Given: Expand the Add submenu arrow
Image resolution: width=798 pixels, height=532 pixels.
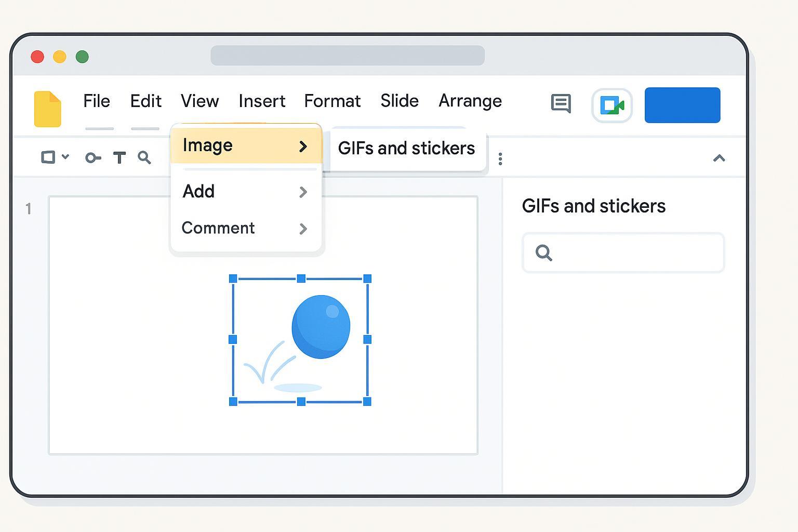Looking at the screenshot, I should [x=303, y=192].
